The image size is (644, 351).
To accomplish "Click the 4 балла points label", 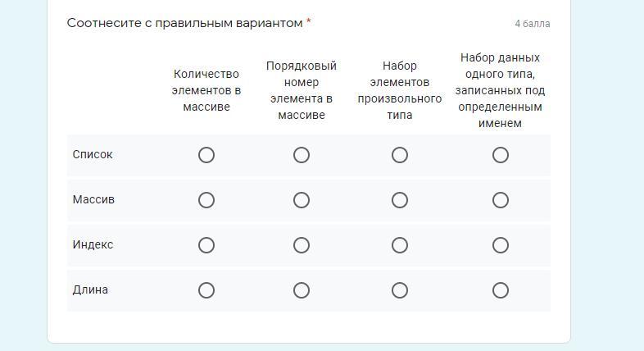I will point(533,24).
